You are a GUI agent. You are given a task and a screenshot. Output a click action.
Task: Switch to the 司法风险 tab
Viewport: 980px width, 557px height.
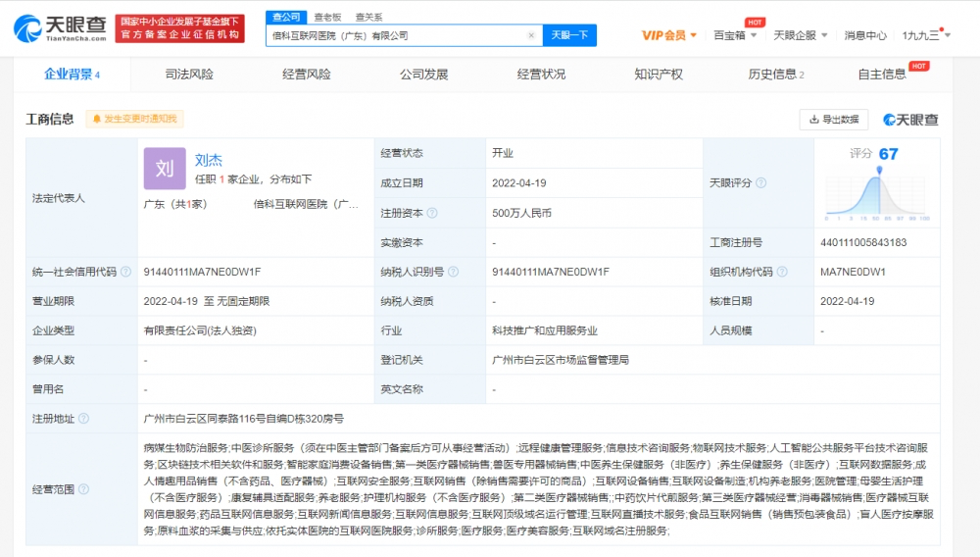[x=189, y=75]
